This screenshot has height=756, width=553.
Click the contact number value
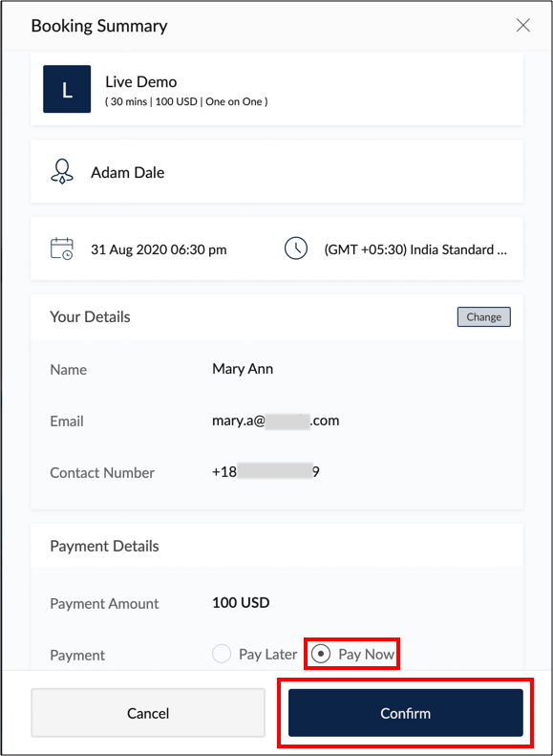tap(266, 472)
